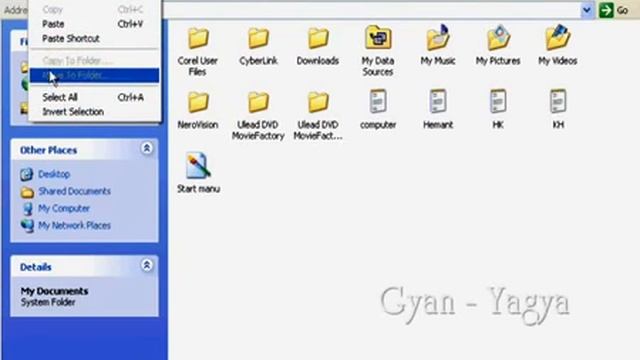Click the My Documents text in Details
Viewport: 640px width, 360px height.
[x=54, y=291]
